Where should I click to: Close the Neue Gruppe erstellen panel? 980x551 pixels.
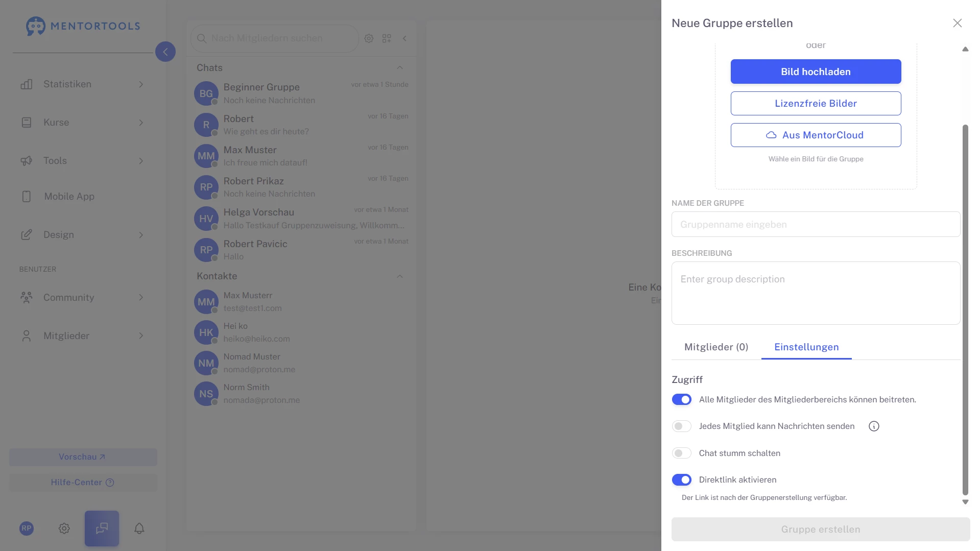tap(957, 23)
